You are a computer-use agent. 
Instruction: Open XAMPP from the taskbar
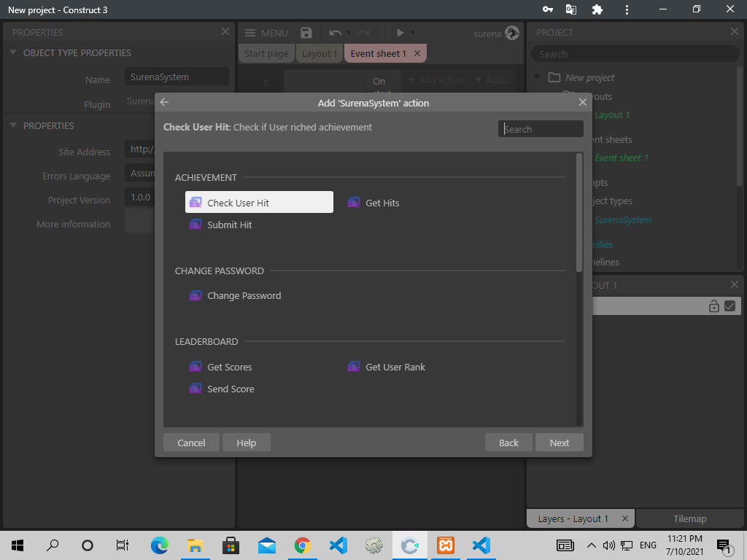click(446, 545)
